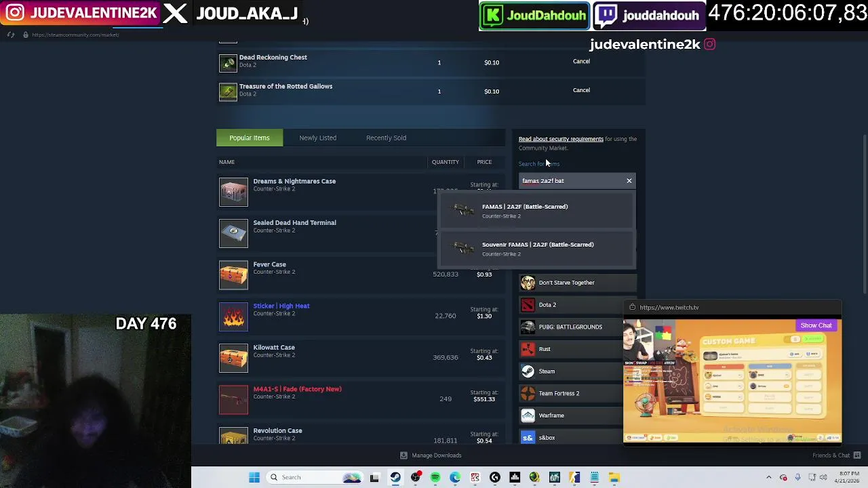The height and width of the screenshot is (488, 868).
Task: Open Windows Start menu
Action: point(254,477)
